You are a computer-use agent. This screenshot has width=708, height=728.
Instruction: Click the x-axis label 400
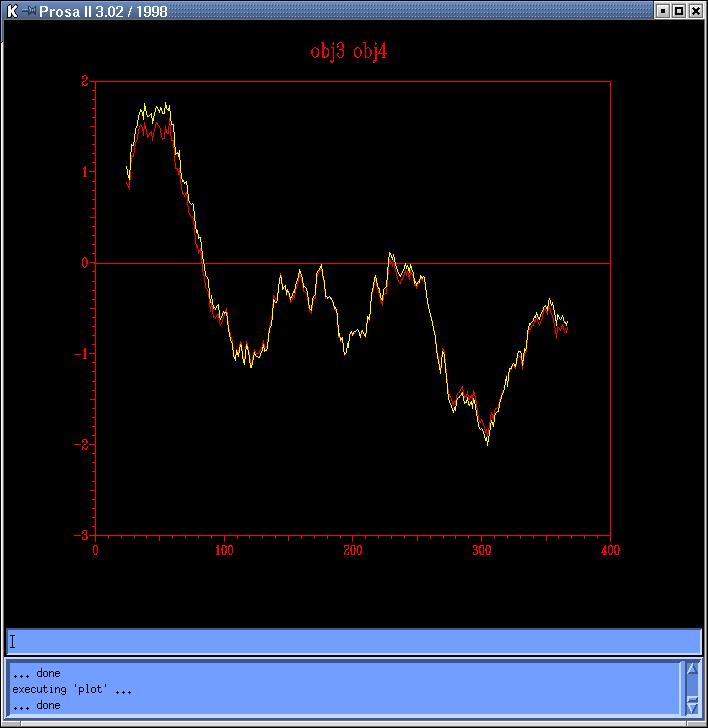610,549
